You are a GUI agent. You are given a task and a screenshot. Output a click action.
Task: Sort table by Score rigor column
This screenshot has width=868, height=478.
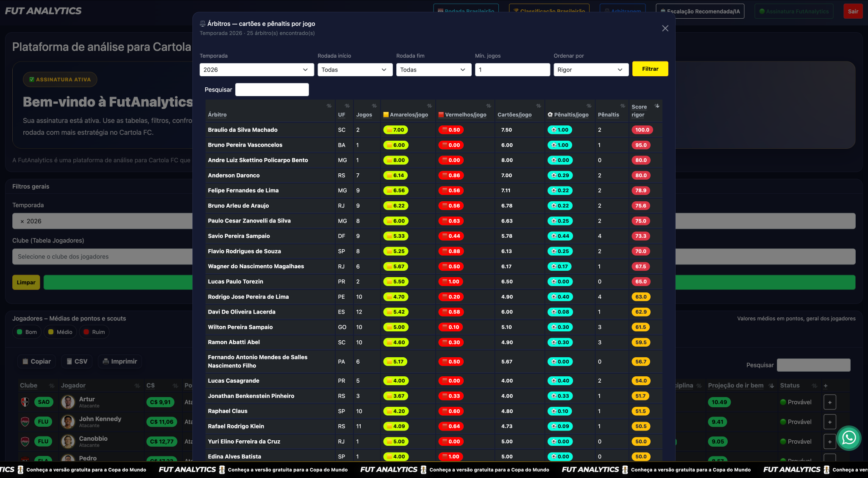click(x=645, y=111)
